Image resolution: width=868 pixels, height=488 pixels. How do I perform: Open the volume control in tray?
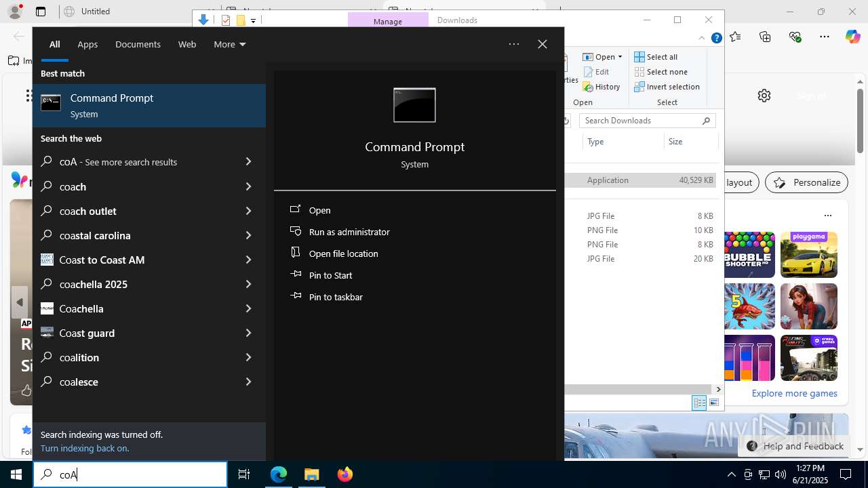pos(780,474)
